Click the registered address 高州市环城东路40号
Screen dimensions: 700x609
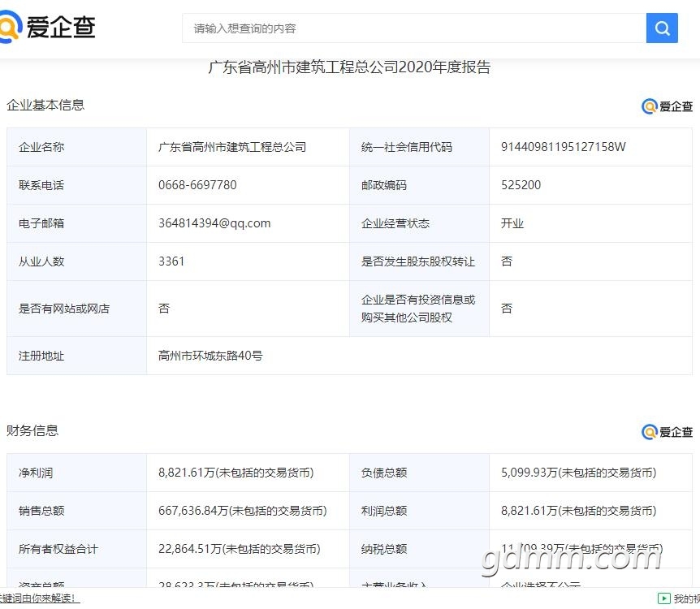click(x=210, y=356)
